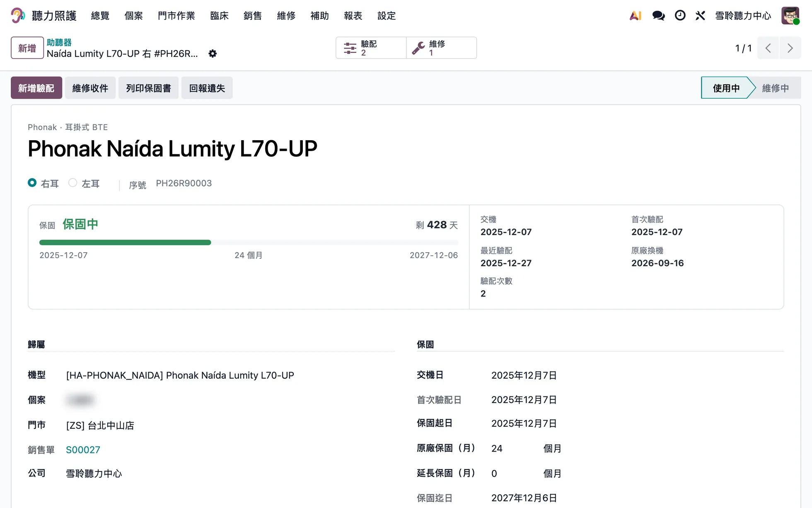This screenshot has width=812, height=508.
Task: Open the 報表 menu
Action: (x=353, y=16)
